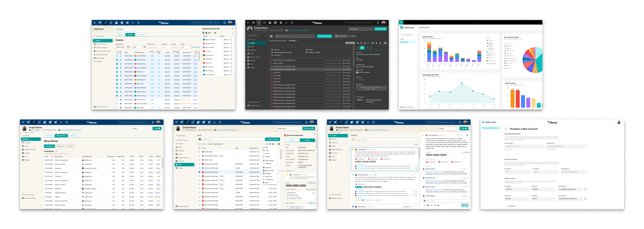Click the reports bar-chart icon in the dark-theme window top bar
The height and width of the screenshot is (229, 644).
coord(286,23)
